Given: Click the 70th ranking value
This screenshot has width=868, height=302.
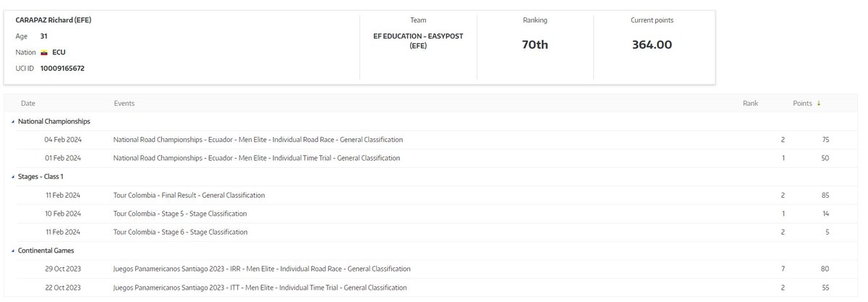Looking at the screenshot, I should [535, 45].
